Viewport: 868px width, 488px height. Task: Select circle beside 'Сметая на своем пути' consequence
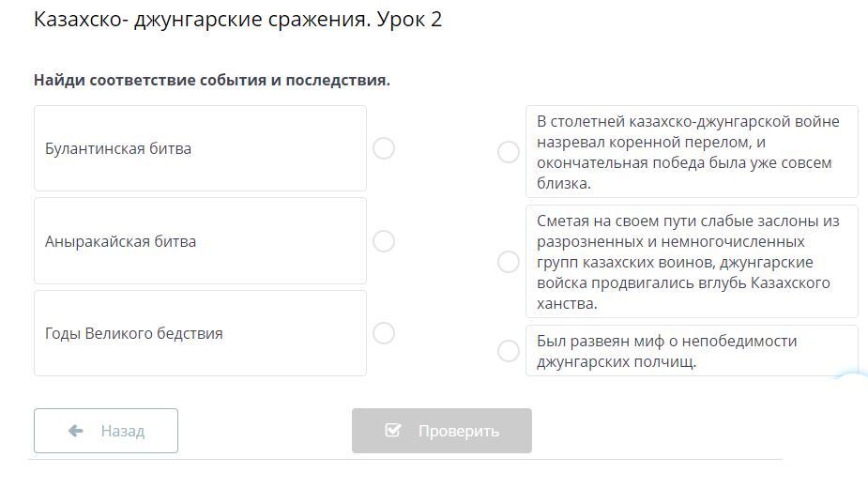coord(509,262)
